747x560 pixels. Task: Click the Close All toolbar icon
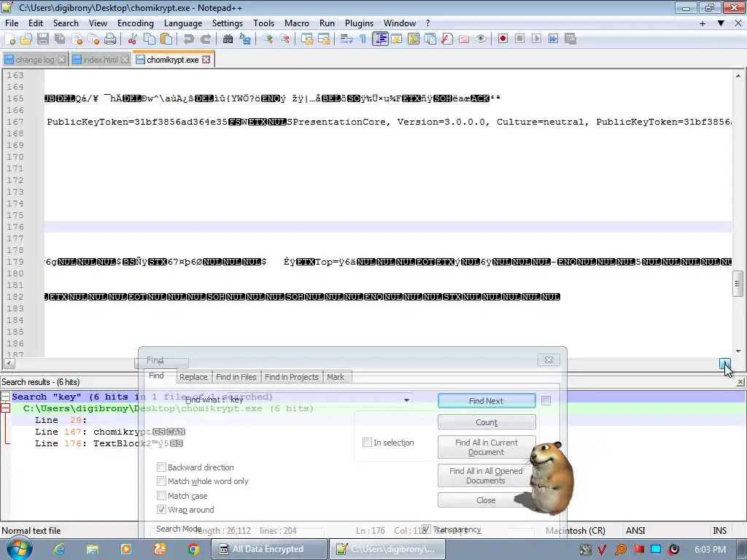(93, 39)
